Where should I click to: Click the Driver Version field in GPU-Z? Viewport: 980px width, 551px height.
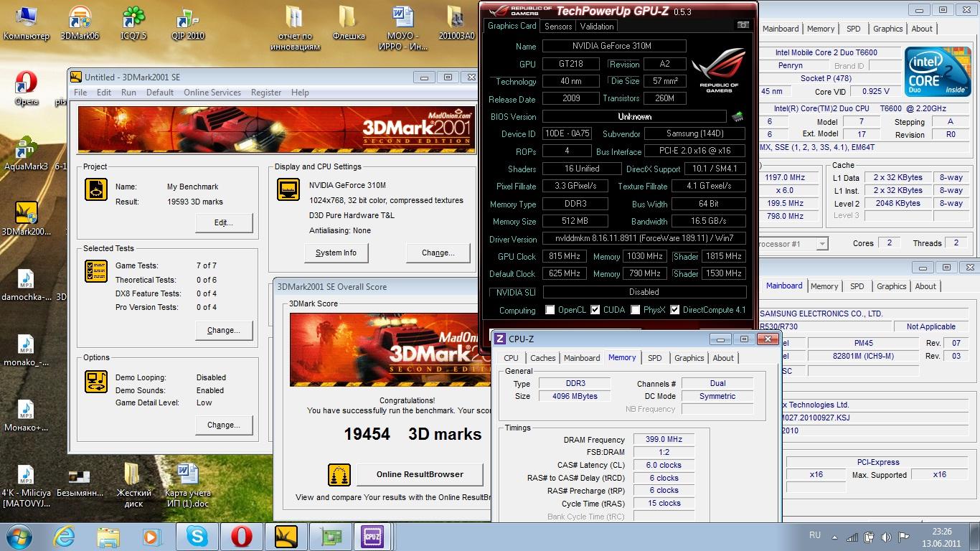(644, 239)
